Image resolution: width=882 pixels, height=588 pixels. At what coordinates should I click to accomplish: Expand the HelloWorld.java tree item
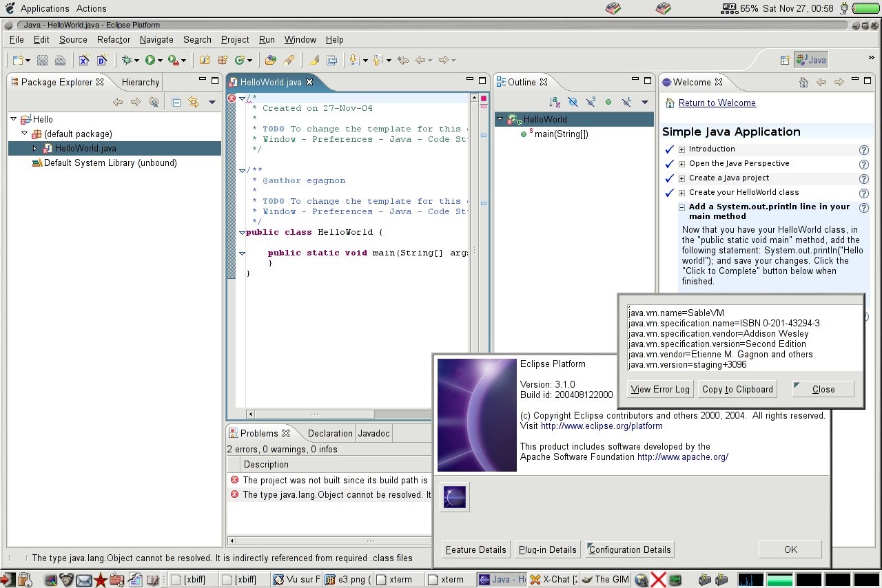[34, 149]
